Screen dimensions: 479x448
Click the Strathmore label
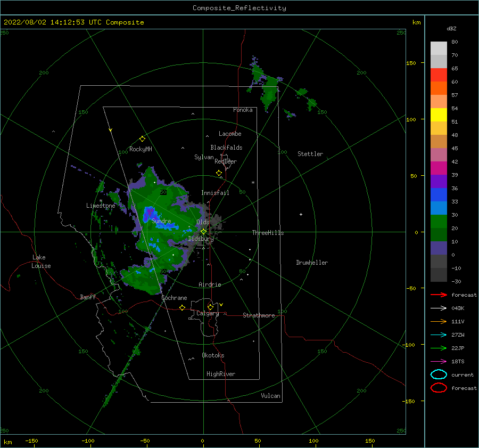point(259,315)
